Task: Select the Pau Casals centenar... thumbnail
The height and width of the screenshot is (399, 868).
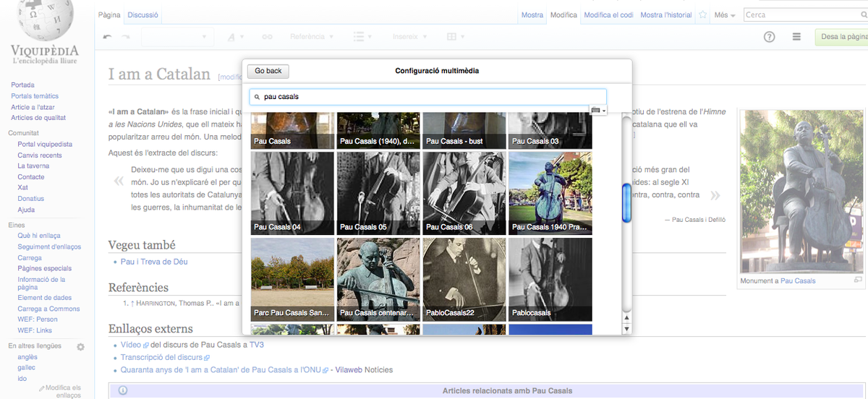Action: click(378, 279)
